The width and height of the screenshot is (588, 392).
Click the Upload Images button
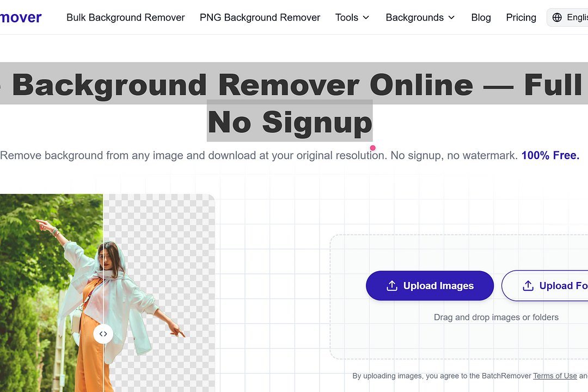coord(430,286)
